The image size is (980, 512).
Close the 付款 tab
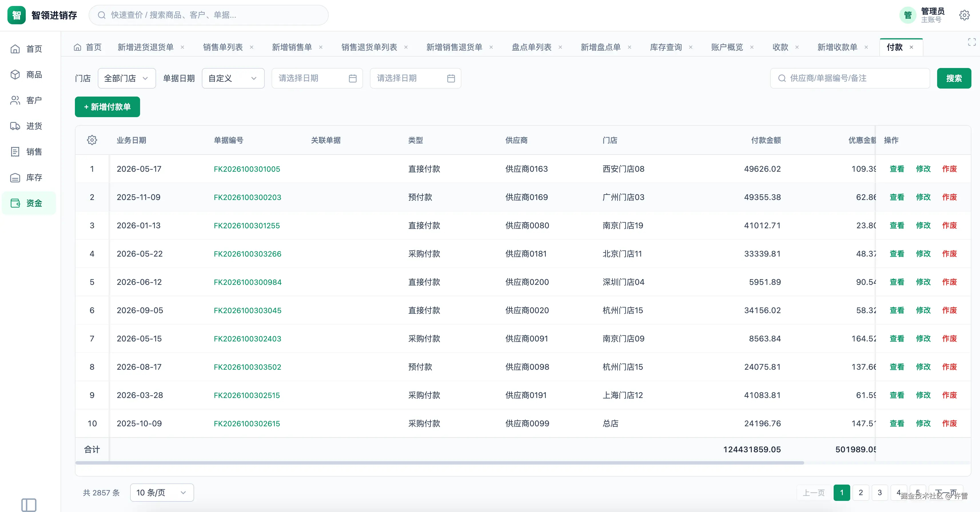911,47
